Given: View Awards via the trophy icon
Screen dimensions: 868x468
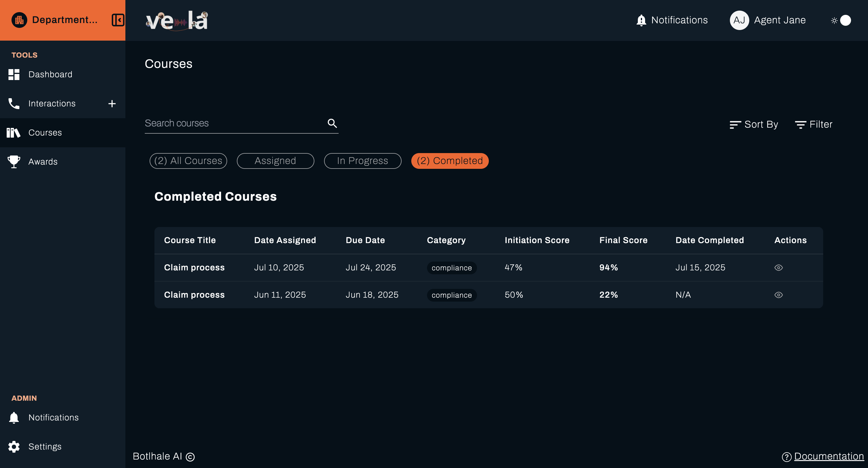Looking at the screenshot, I should coord(14,162).
